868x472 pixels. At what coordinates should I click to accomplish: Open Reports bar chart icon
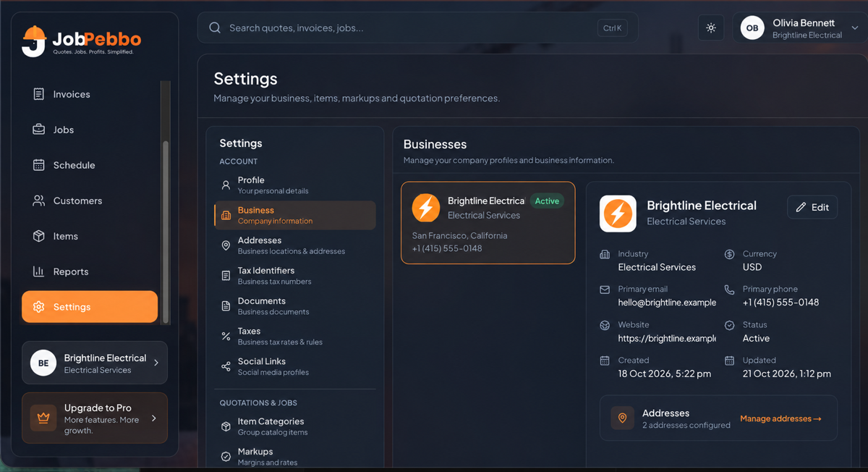pyautogui.click(x=39, y=271)
